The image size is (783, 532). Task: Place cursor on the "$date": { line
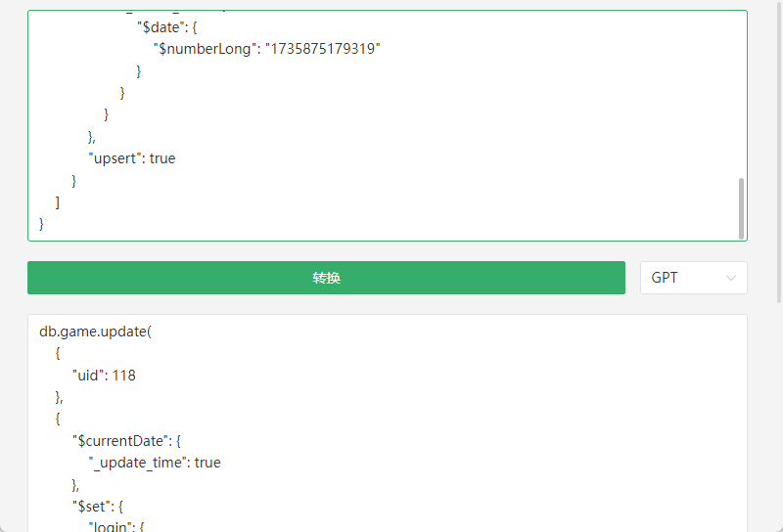tap(167, 27)
